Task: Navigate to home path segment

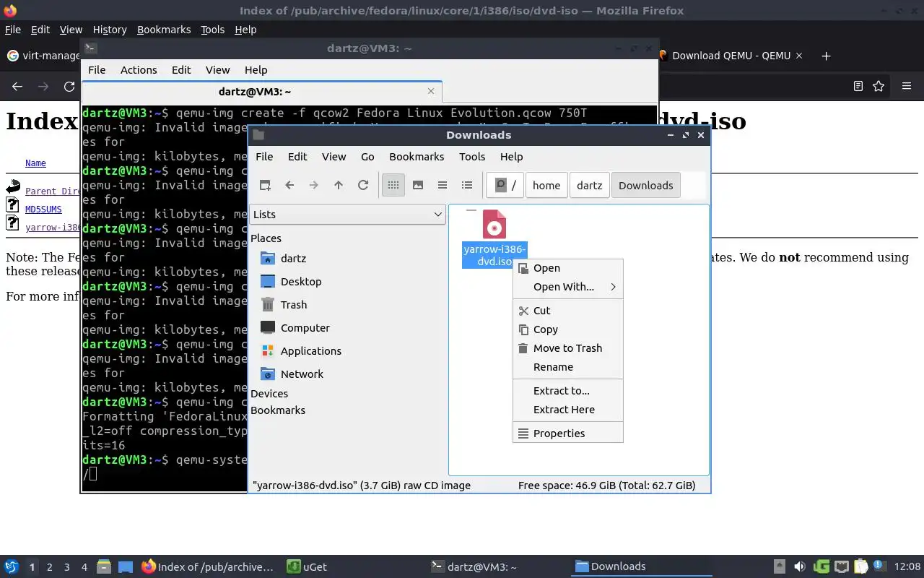Action: (x=546, y=185)
